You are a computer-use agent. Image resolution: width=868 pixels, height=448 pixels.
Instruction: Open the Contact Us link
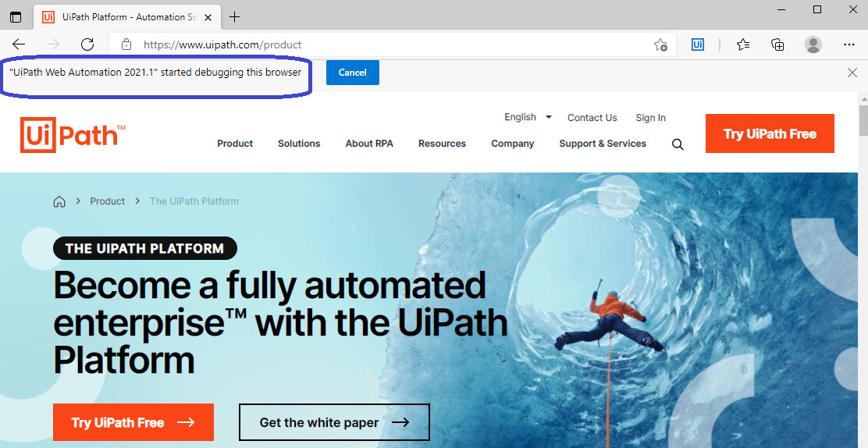pos(592,117)
